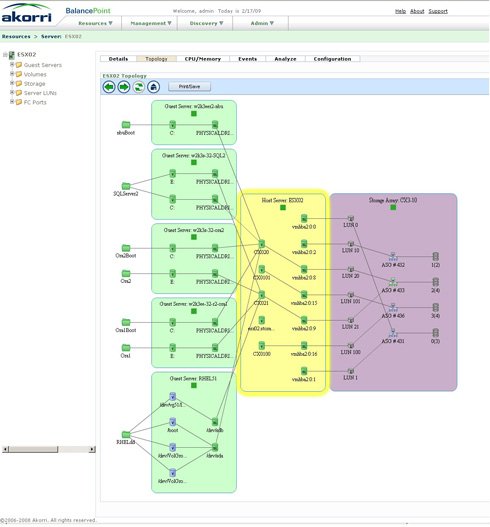Select the SQLServer2 datastore icon
This screenshot has height=527, width=490.
click(126, 186)
